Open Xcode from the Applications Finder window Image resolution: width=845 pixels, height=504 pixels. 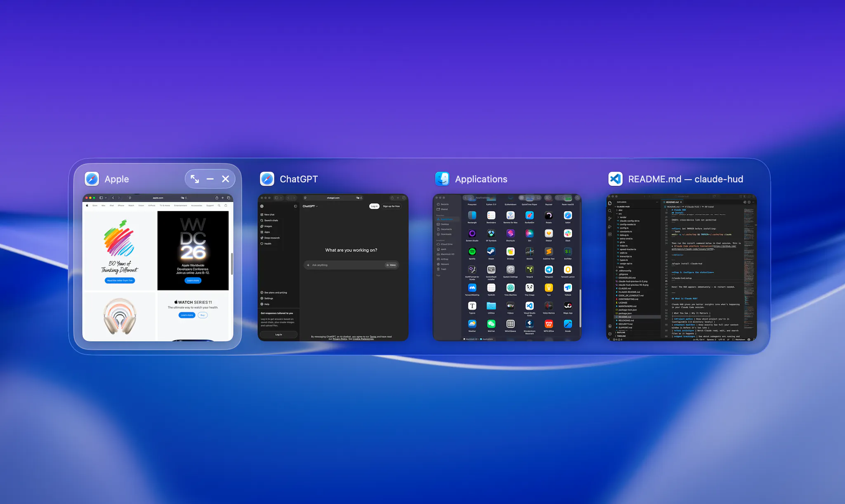tap(568, 324)
